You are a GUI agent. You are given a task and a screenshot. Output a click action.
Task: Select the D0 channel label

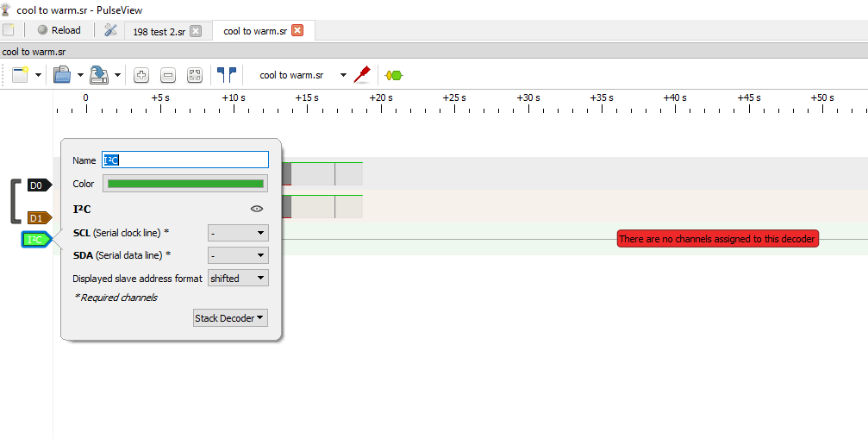pyautogui.click(x=40, y=185)
